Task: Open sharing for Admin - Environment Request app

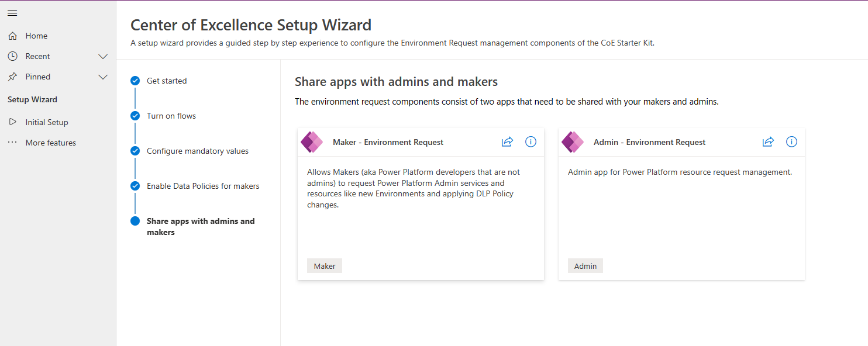Action: tap(767, 141)
